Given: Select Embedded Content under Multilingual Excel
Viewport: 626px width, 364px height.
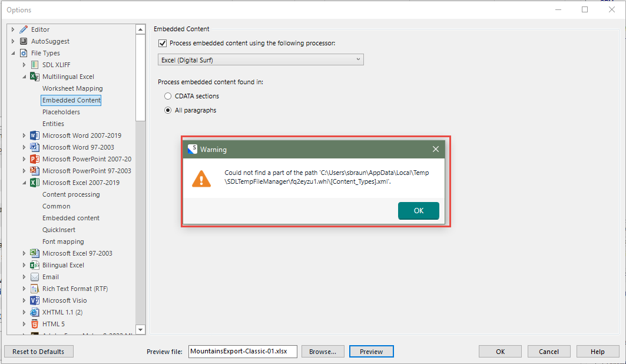Looking at the screenshot, I should tap(71, 100).
